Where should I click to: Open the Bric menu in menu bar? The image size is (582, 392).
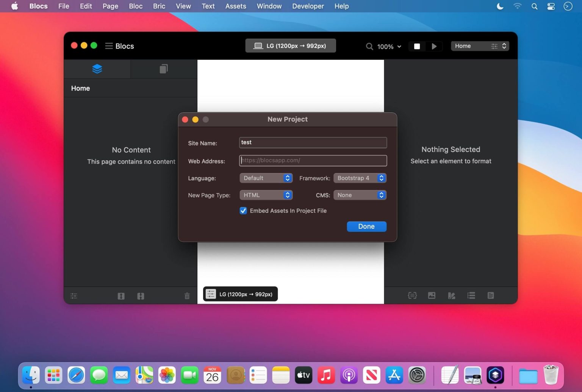coord(159,6)
